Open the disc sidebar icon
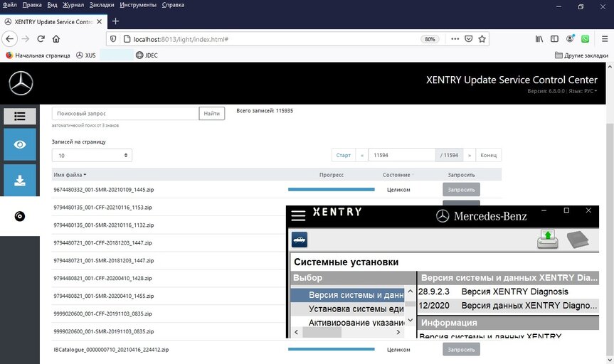Screen dimensions: 614x364 point(20,216)
